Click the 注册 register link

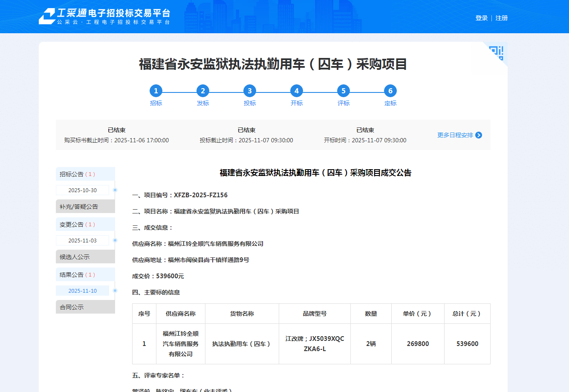[502, 18]
